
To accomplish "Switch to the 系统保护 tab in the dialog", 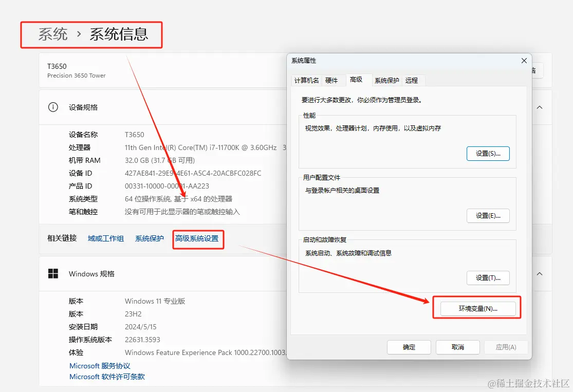I will 386,80.
